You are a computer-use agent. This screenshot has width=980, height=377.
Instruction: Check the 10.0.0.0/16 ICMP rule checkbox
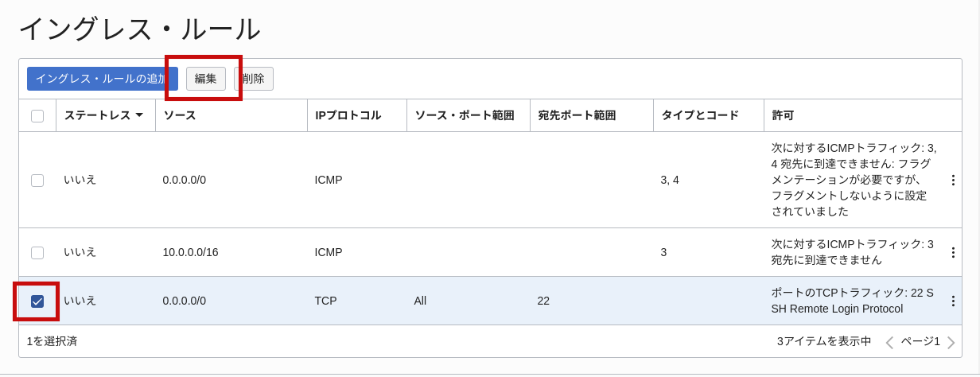[x=37, y=253]
